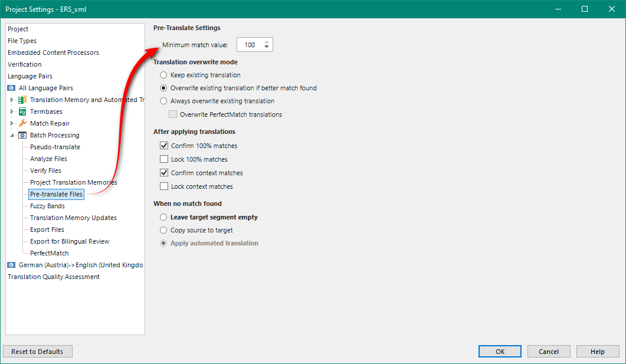Open Embedded Content Processors settings
This screenshot has width=626, height=364.
coord(53,53)
